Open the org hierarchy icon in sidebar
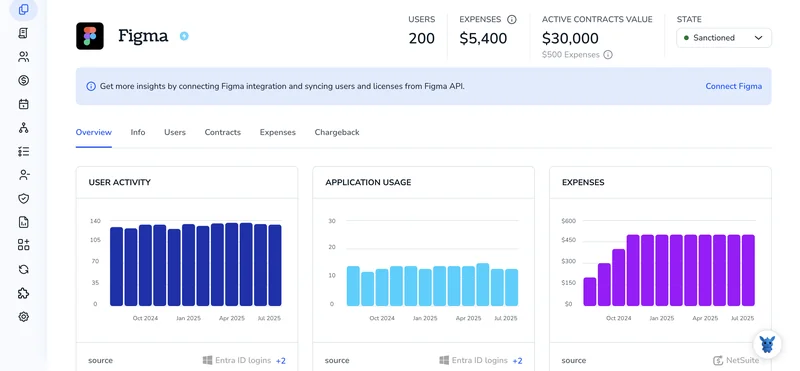The height and width of the screenshot is (371, 800). [23, 128]
